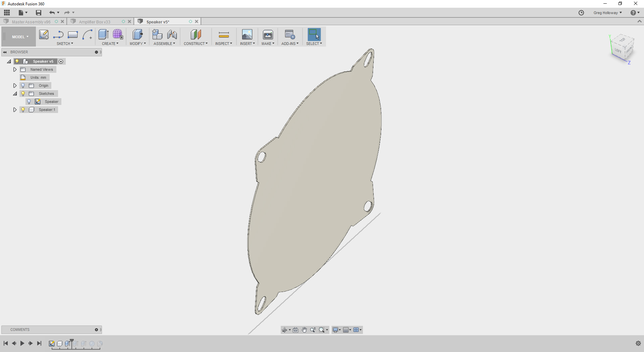644x352 pixels.
Task: Open the Joint tool
Action: [x=172, y=35]
